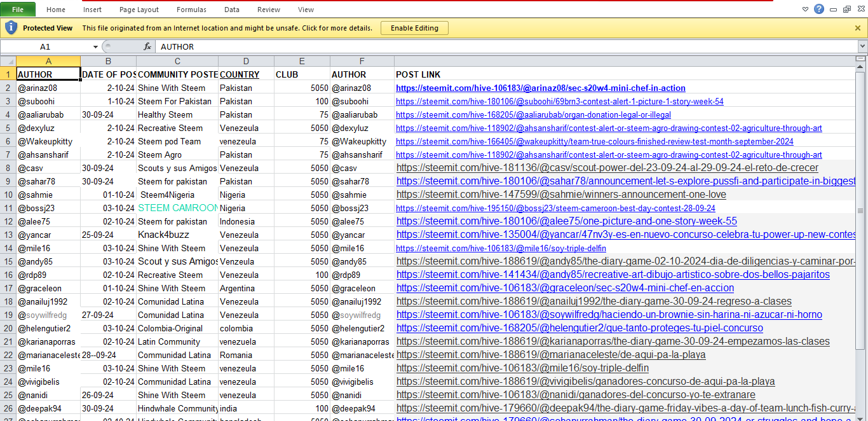
Task: Select date cell 25-09-24
Action: 108,235
